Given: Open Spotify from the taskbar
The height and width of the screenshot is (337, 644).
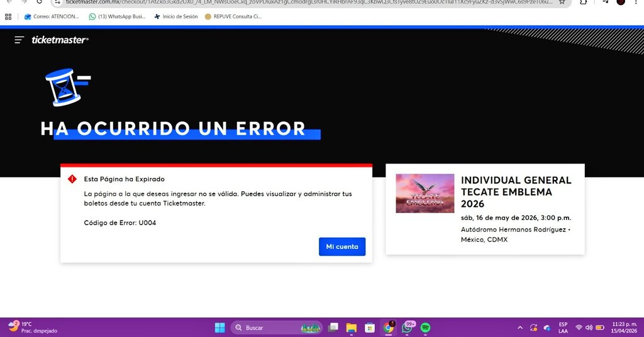Looking at the screenshot, I should click(426, 328).
